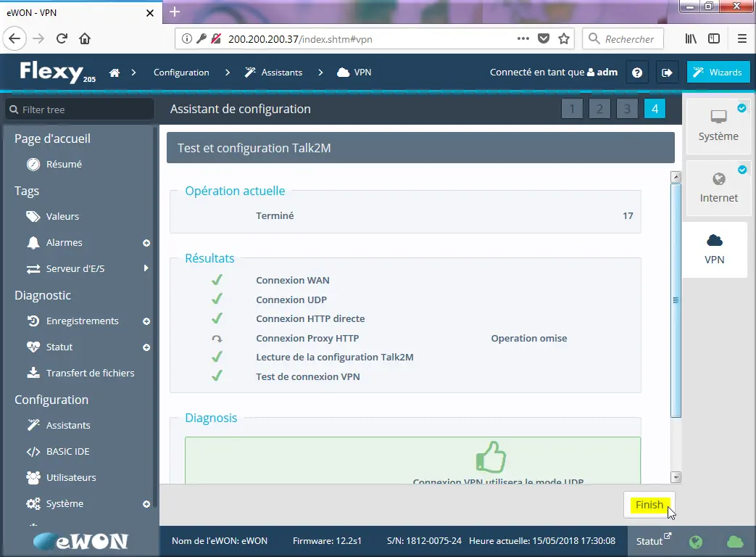
Task: Open the Système wizard tab
Action: pyautogui.click(x=718, y=126)
